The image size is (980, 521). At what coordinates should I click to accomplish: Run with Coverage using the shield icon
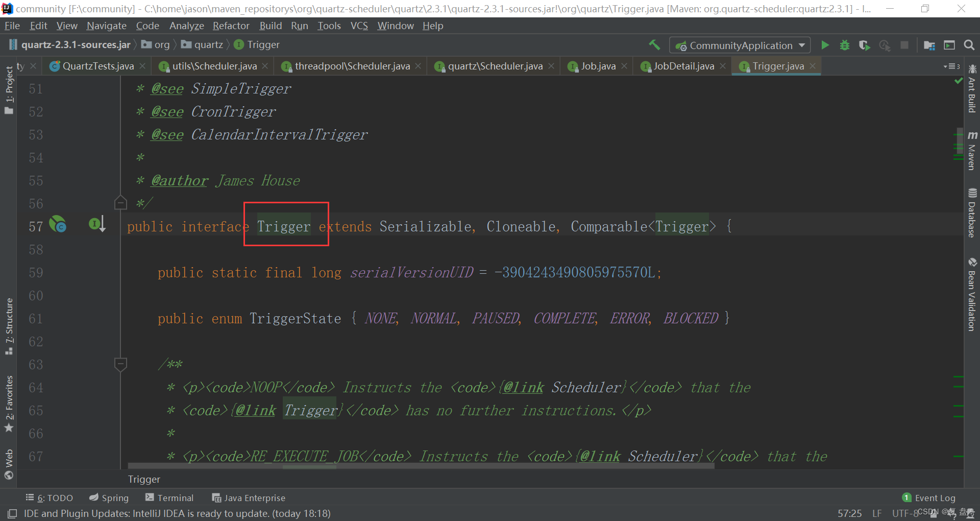coord(864,45)
